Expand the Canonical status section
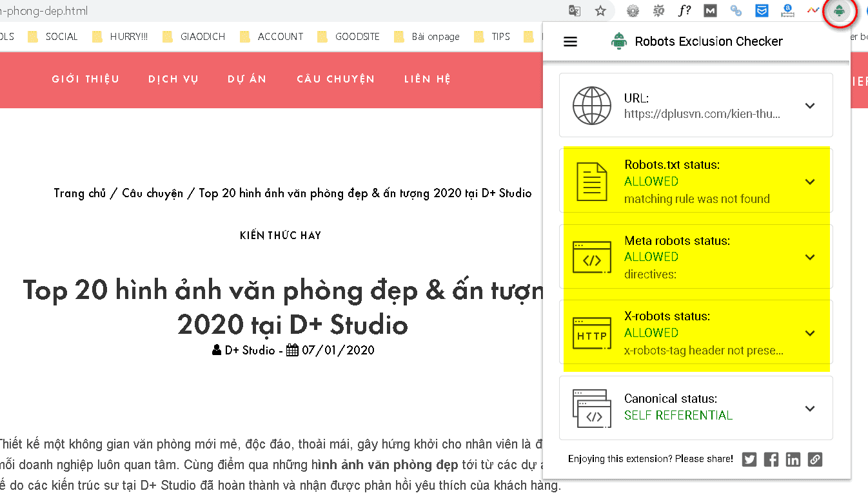This screenshot has height=502, width=868. pos(811,409)
